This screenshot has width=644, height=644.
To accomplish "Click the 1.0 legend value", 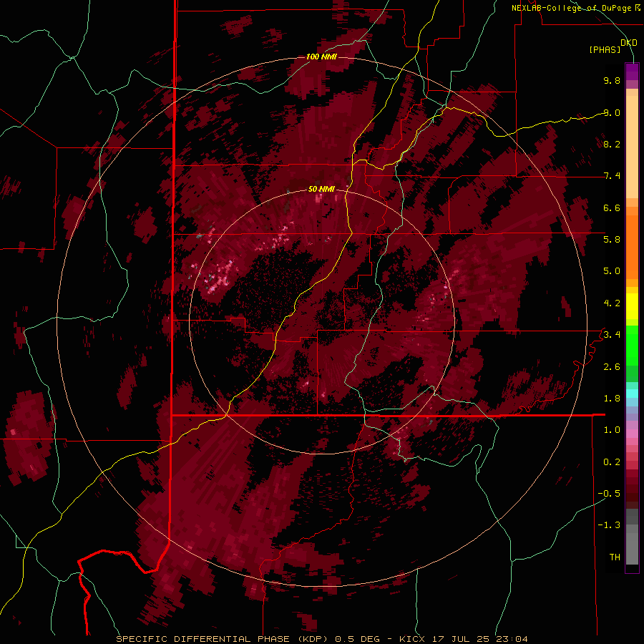I will pos(612,430).
